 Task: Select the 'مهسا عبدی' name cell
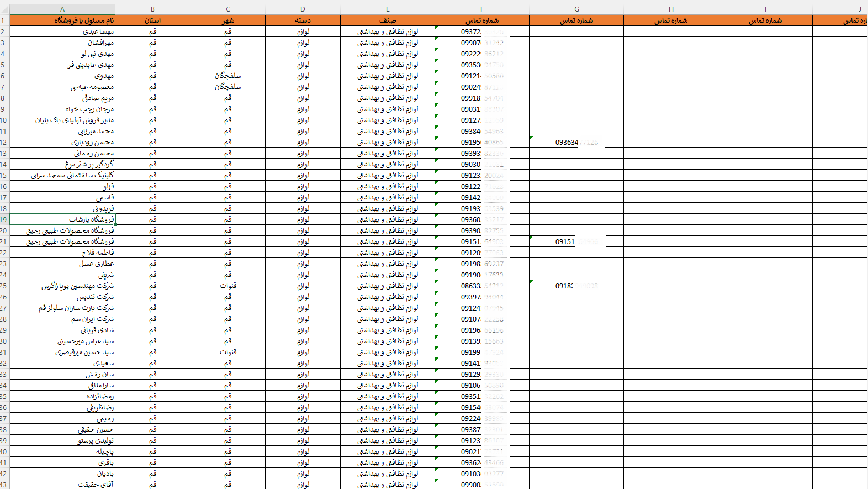tap(62, 31)
